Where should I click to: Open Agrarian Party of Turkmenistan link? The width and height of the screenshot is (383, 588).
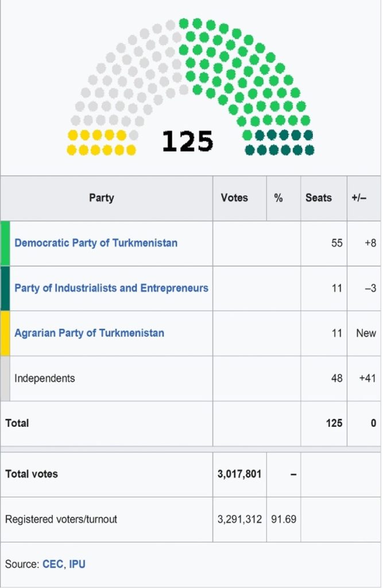pyautogui.click(x=89, y=333)
